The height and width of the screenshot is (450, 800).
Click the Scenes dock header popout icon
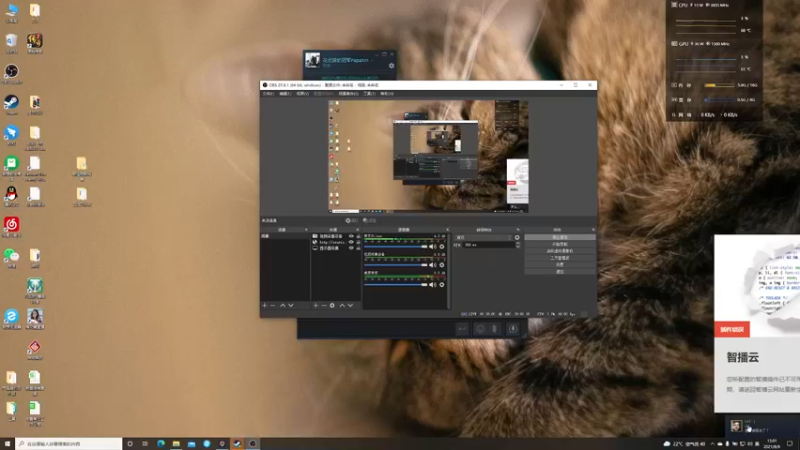point(306,230)
